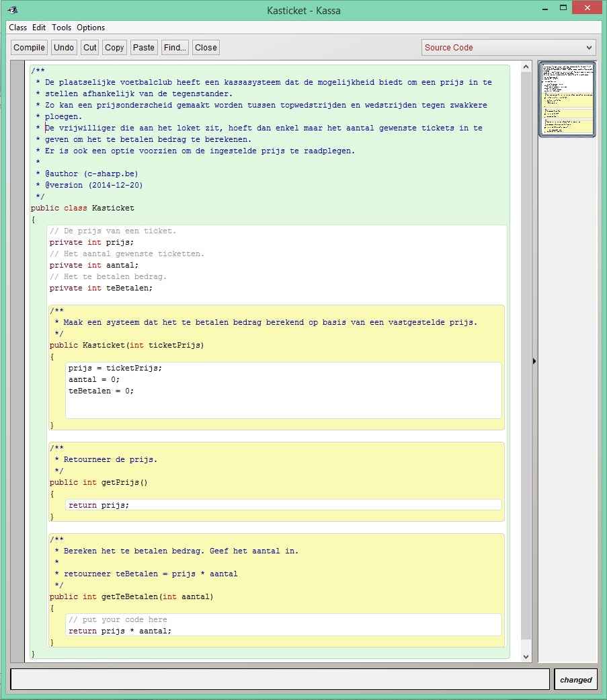This screenshot has width=607, height=700.
Task: Open the Options menu
Action: (x=91, y=27)
